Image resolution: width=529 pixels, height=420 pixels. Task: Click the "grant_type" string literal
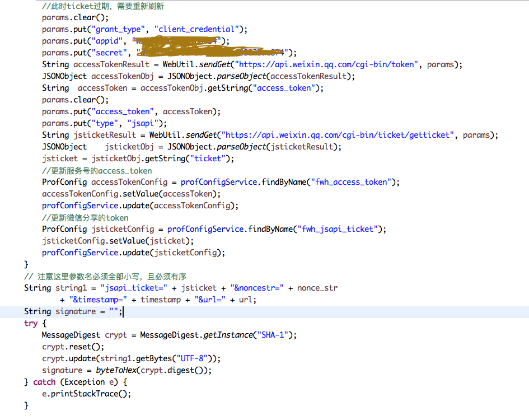tap(118, 29)
